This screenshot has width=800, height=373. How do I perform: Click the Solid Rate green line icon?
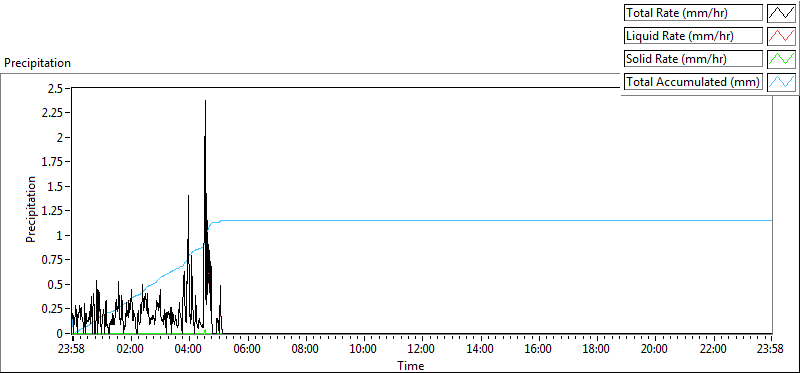[782, 59]
